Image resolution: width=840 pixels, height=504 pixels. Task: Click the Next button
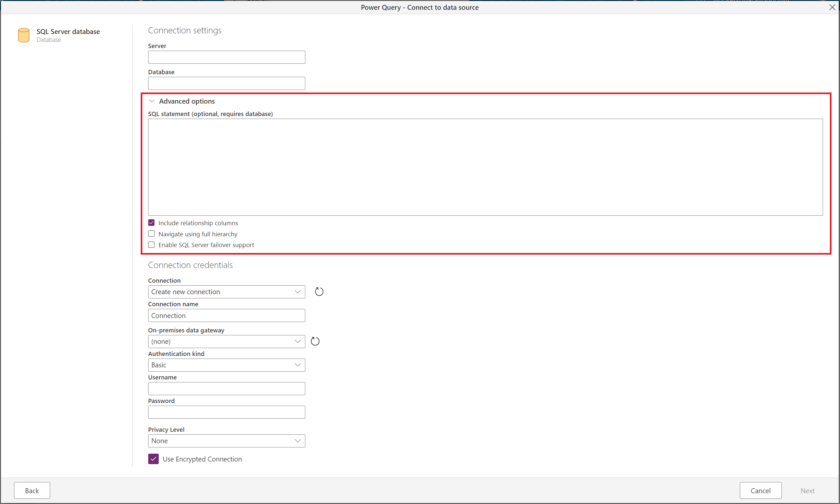(807, 490)
